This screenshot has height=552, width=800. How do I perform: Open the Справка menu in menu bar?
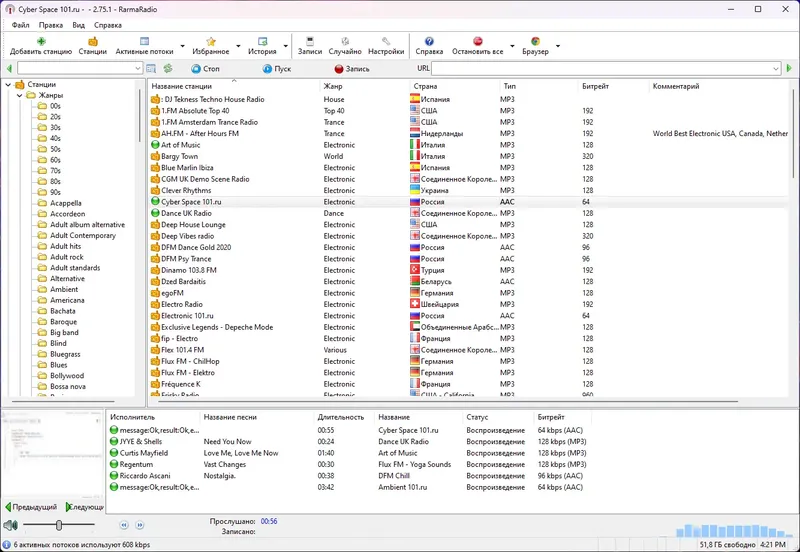[x=108, y=25]
